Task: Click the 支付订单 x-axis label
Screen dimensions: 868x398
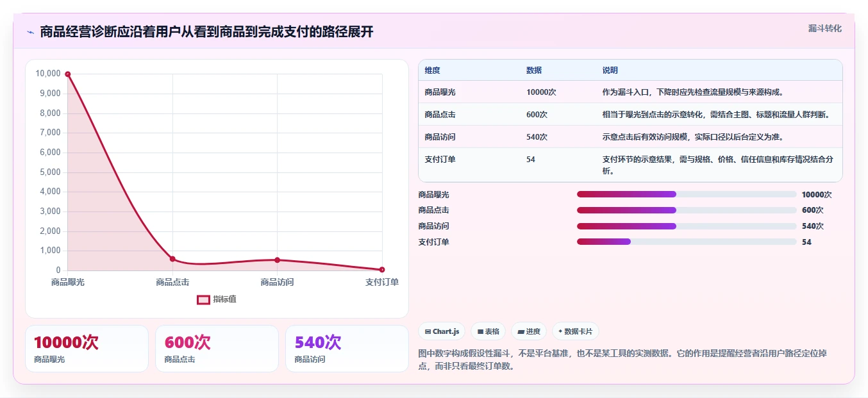Action: click(x=382, y=282)
